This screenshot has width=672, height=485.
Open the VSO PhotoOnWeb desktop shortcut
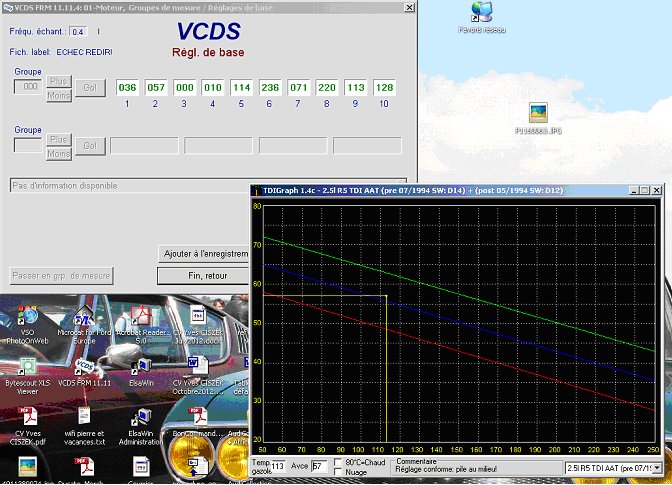(x=27, y=318)
